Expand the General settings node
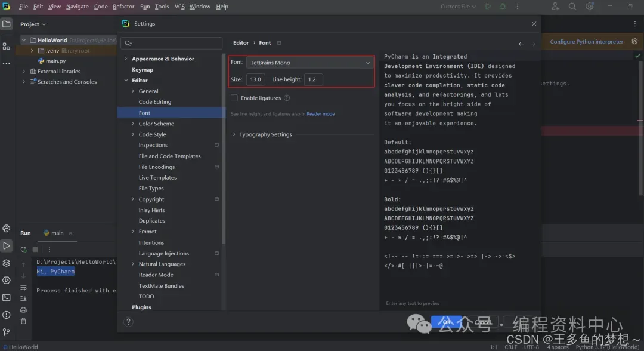Viewport: 644px width, 351px height. 132,91
